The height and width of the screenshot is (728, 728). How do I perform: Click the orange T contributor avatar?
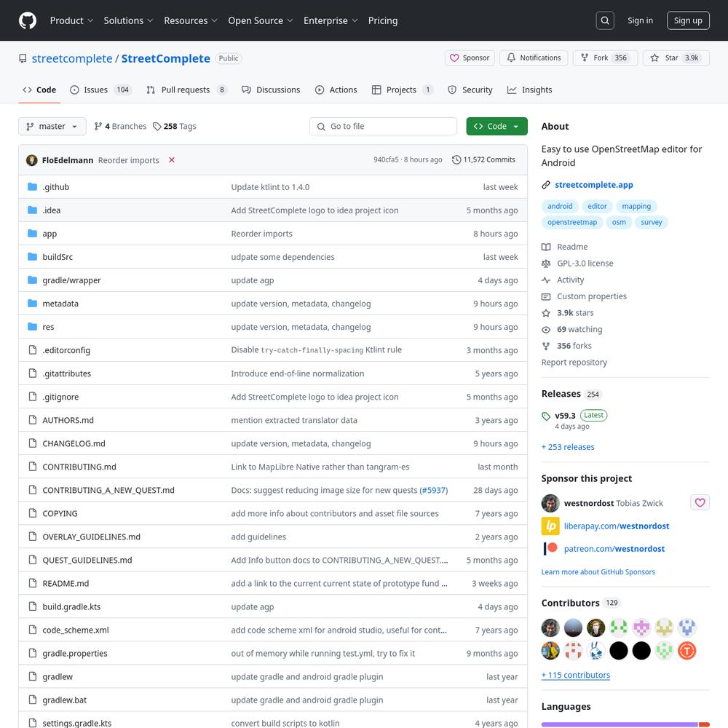click(687, 650)
